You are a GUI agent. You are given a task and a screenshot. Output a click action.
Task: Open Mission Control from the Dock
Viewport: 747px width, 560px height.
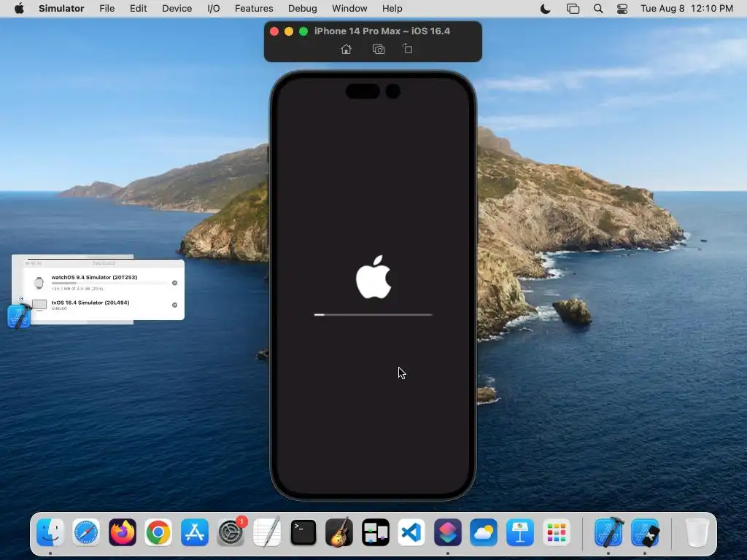376,532
